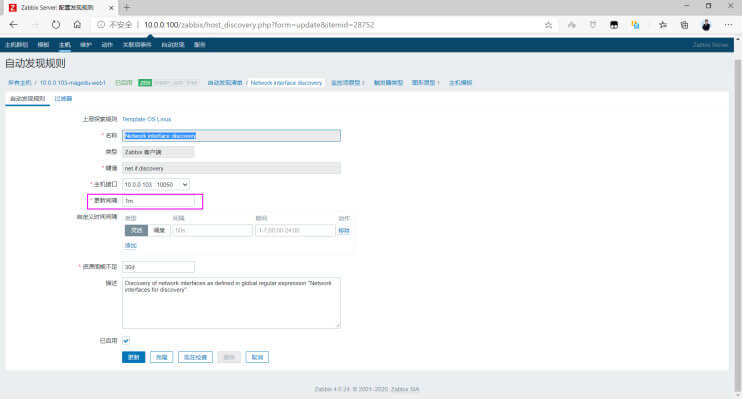Viewport: 742px width, 399px height.
Task: Select the 灵活 interval type toggle
Action: tap(136, 231)
